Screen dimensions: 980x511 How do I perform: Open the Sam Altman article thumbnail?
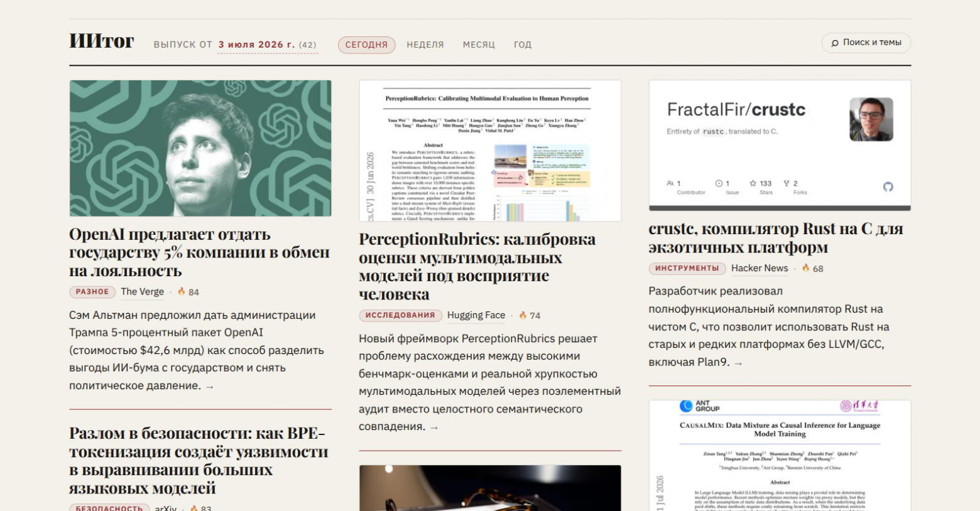click(200, 148)
